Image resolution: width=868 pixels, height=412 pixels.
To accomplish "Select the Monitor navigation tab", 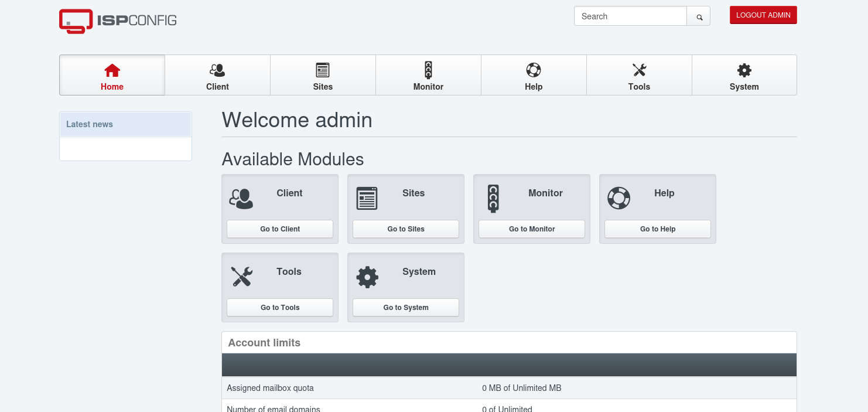I will coord(428,76).
